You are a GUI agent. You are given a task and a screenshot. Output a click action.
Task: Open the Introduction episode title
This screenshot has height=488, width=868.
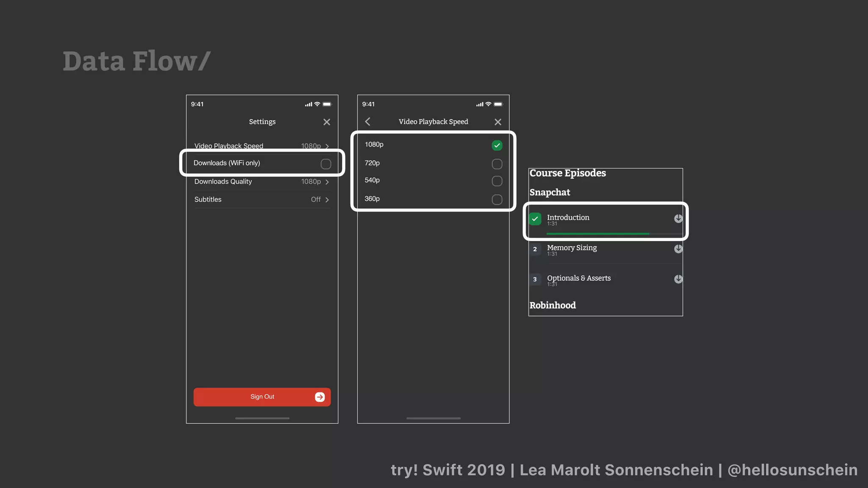(x=568, y=217)
